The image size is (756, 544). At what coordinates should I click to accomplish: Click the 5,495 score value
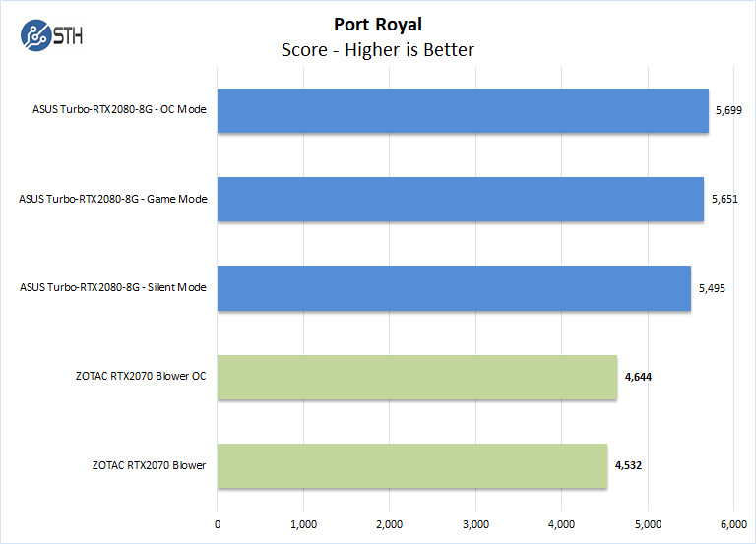[712, 288]
